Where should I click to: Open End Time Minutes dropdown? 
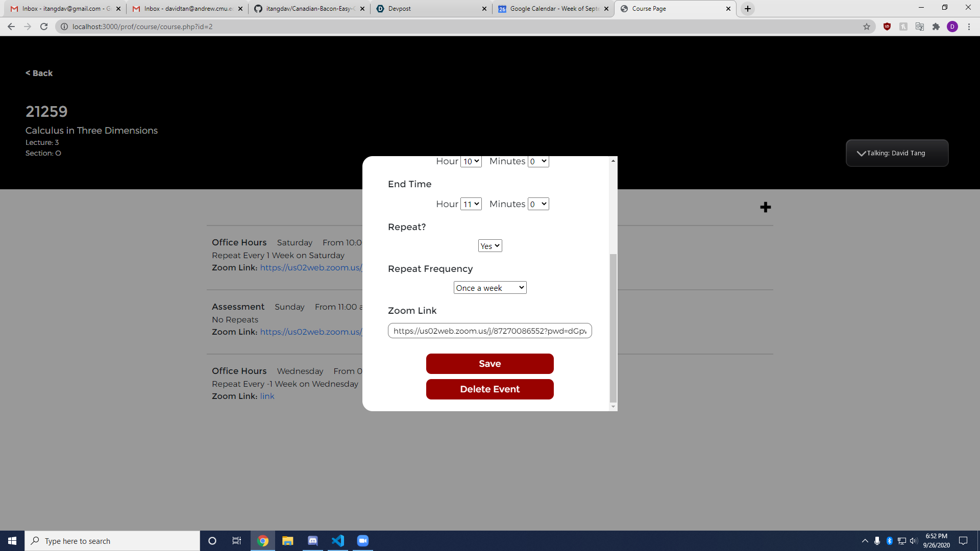click(x=538, y=204)
